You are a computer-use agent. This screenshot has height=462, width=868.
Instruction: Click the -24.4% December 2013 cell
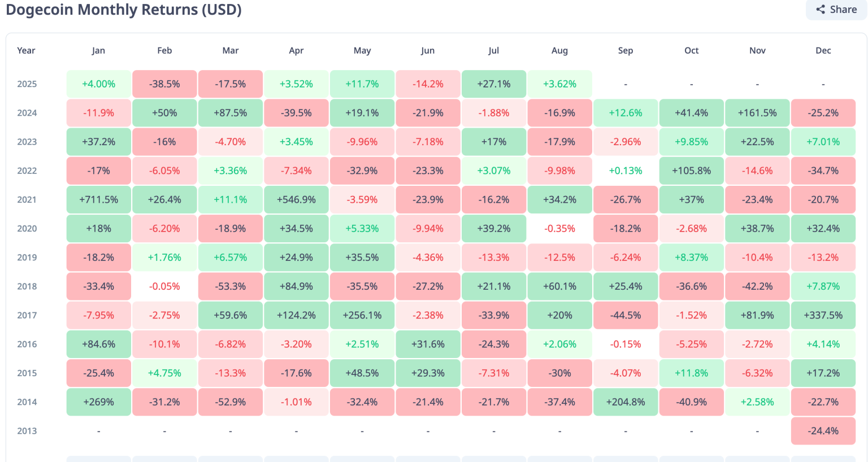coord(823,431)
